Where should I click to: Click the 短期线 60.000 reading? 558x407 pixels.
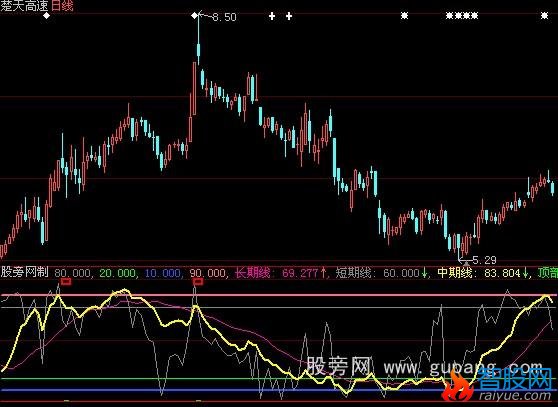[382, 273]
